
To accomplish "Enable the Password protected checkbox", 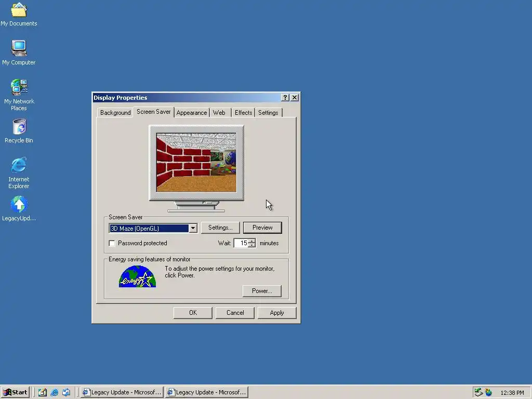I will [112, 243].
